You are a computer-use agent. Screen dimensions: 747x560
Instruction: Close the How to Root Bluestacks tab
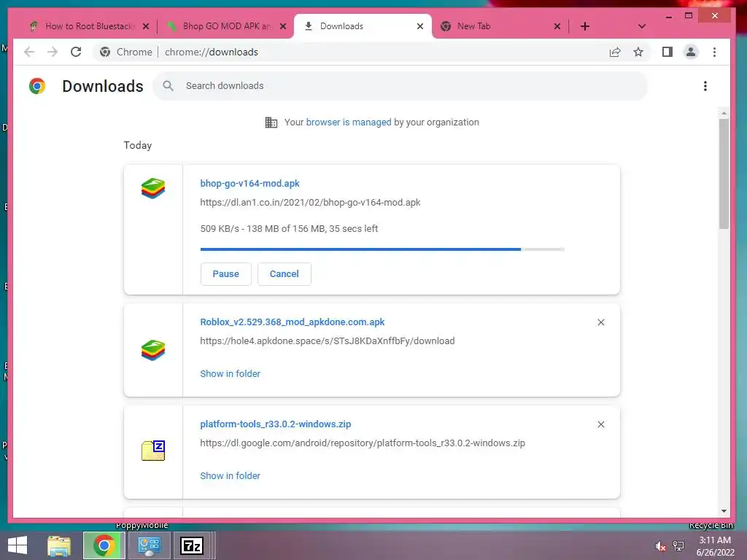(146, 26)
